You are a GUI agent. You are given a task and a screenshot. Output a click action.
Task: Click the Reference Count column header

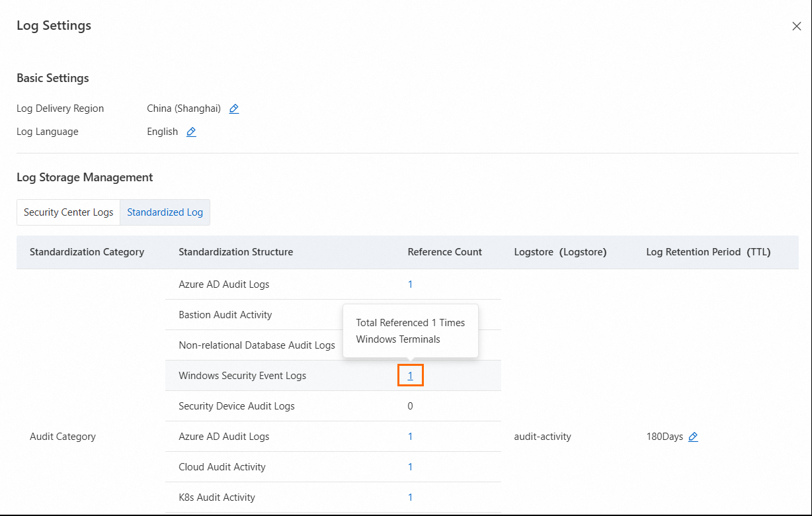pos(444,252)
